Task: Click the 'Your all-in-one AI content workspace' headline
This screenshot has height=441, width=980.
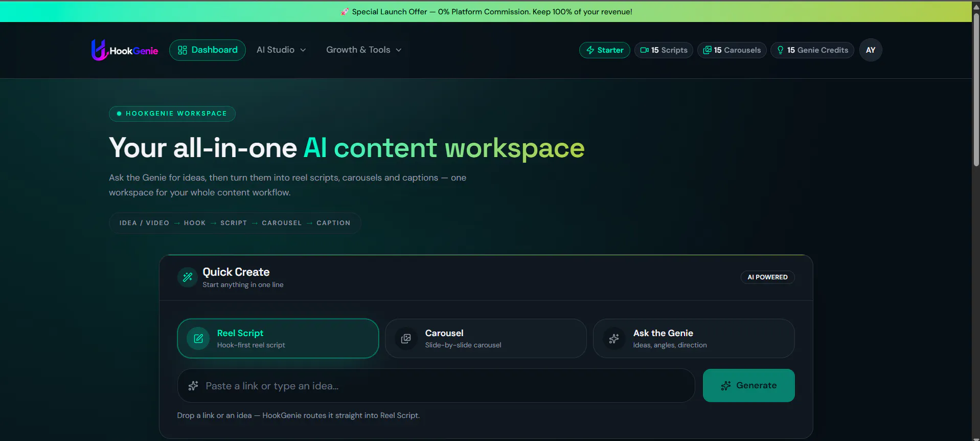Action: coord(347,148)
